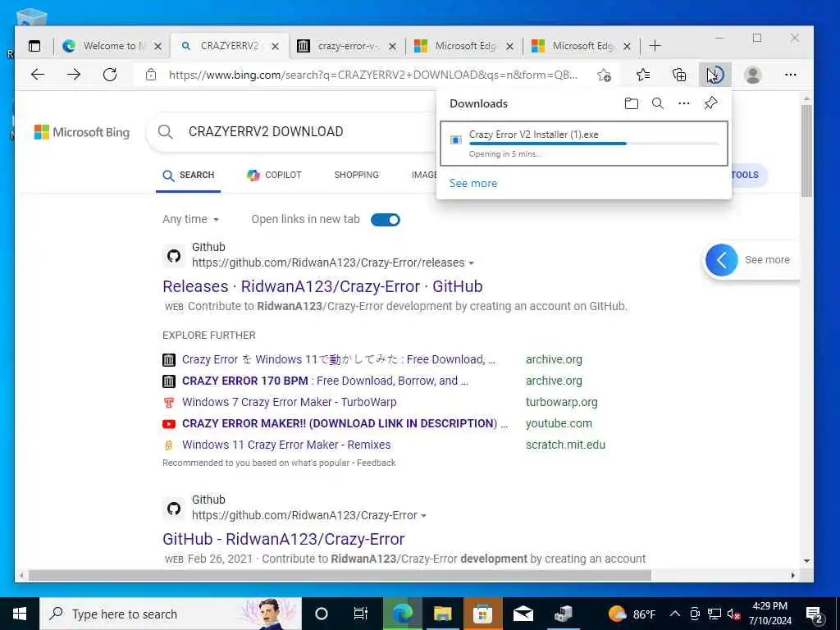Open Windows Start menu
840x630 pixels.
click(x=20, y=614)
